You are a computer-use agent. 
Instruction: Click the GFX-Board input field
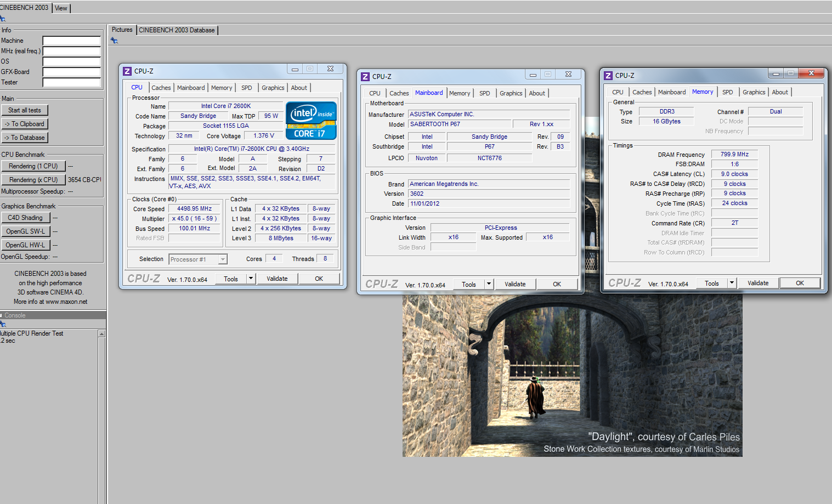72,72
